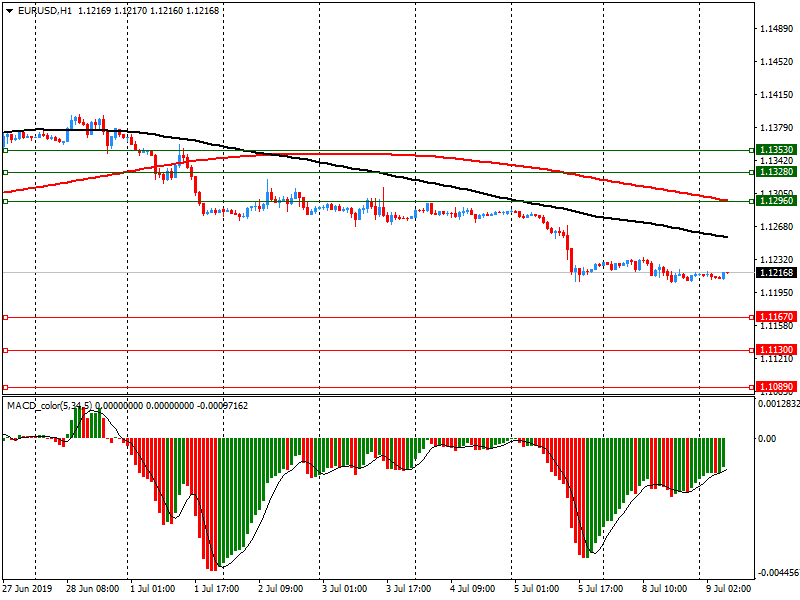Select the green 1.13530 price label

coord(776,150)
